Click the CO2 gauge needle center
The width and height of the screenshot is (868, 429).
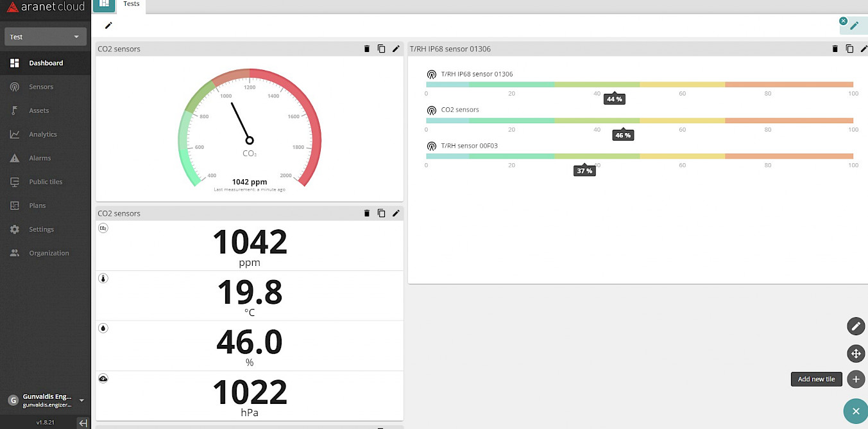(250, 141)
